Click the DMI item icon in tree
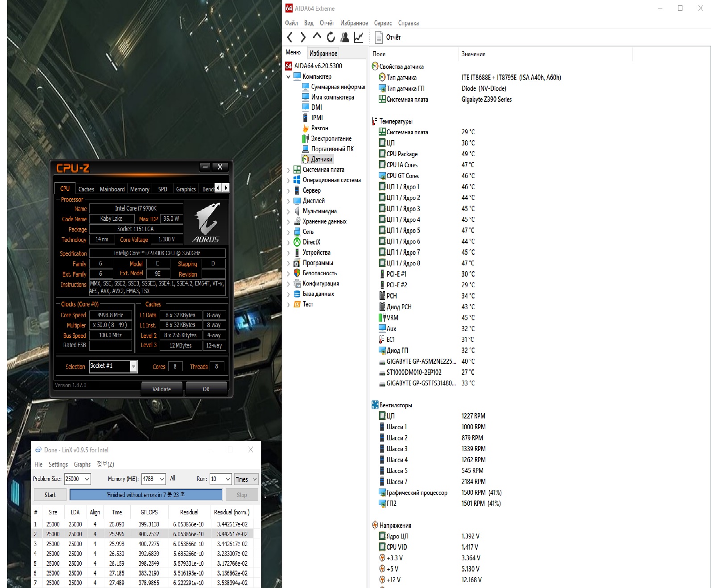This screenshot has width=711, height=588. coord(306,107)
